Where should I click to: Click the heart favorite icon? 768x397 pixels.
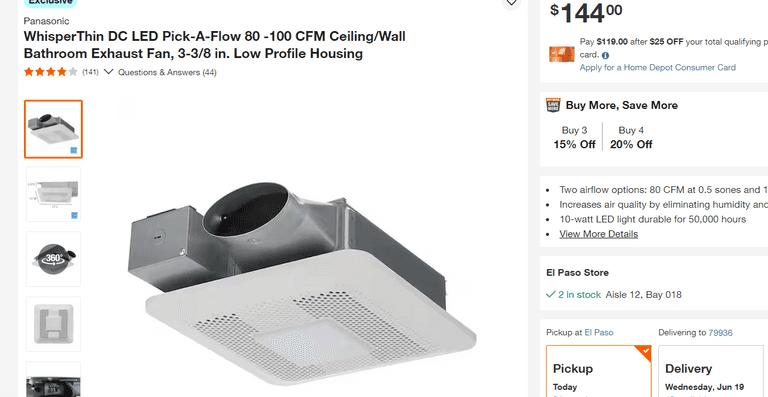coord(511,3)
